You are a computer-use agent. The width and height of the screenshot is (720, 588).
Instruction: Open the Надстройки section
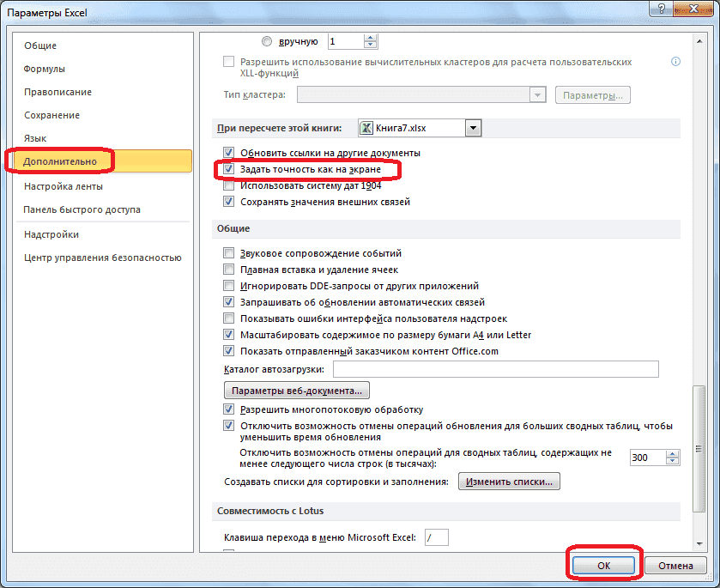pos(51,233)
